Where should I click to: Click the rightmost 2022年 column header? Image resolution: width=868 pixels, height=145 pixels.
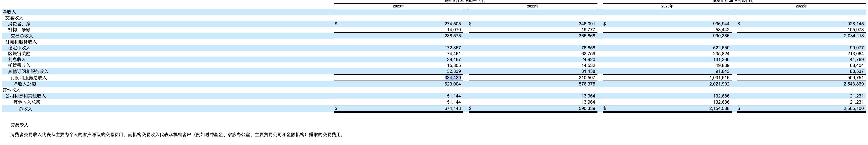pyautogui.click(x=801, y=6)
